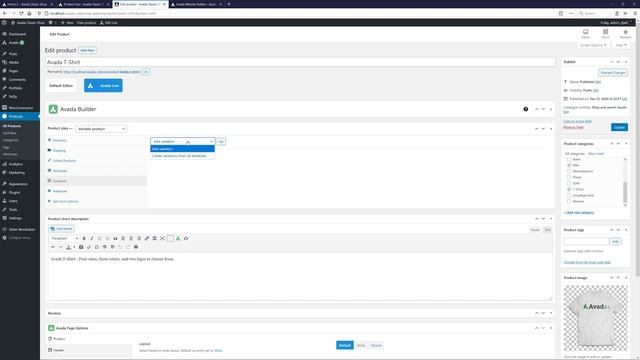Image resolution: width=640 pixels, height=360 pixels.
Task: Open text color picker in editor toolbar
Action: (70, 247)
